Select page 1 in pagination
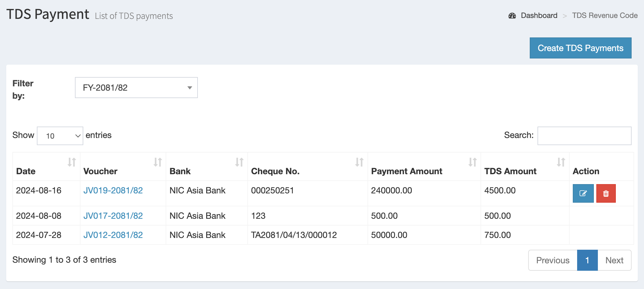This screenshot has width=644, height=289. coord(587,260)
